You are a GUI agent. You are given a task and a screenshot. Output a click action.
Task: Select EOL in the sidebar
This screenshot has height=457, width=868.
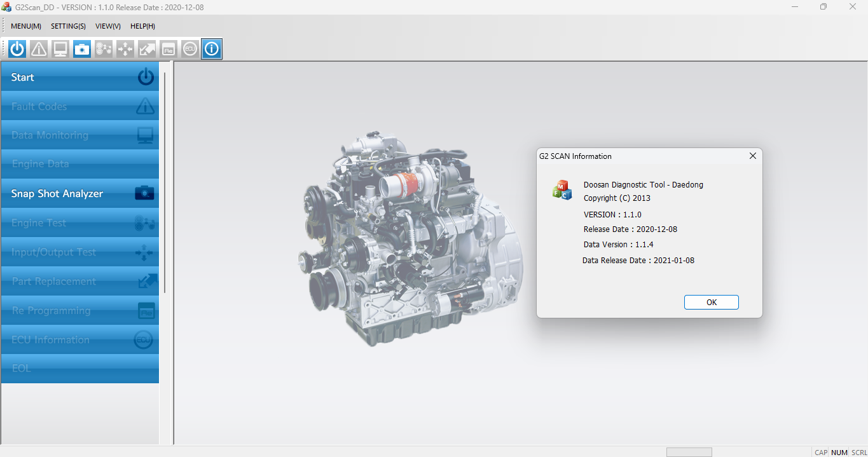80,369
